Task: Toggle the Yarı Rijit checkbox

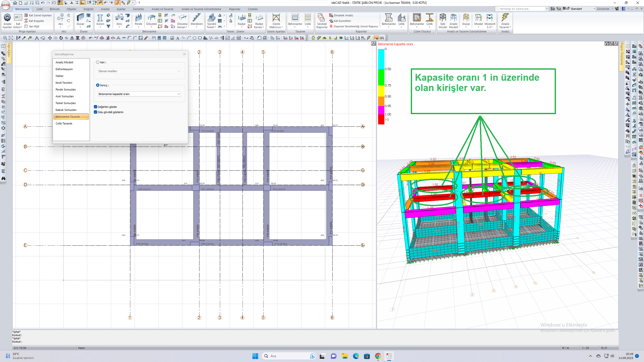Action: tap(26, 26)
